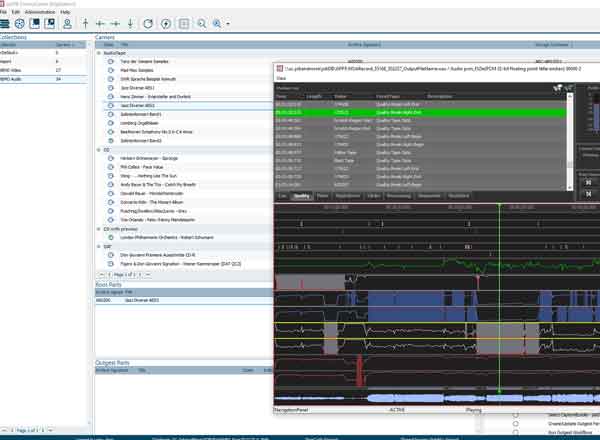
Task: Go to previous page of Carriers list
Action: 109,275
